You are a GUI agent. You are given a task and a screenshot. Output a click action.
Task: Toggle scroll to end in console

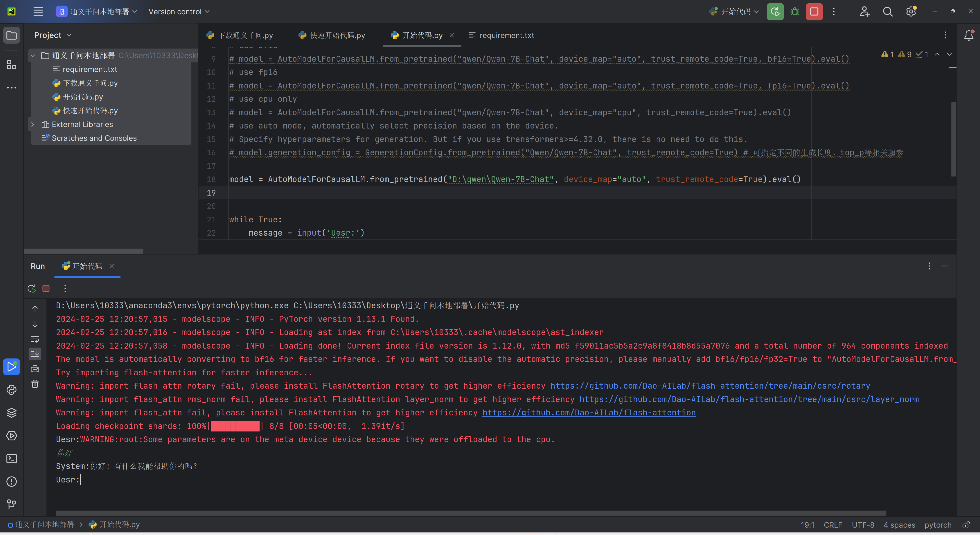[x=35, y=354]
